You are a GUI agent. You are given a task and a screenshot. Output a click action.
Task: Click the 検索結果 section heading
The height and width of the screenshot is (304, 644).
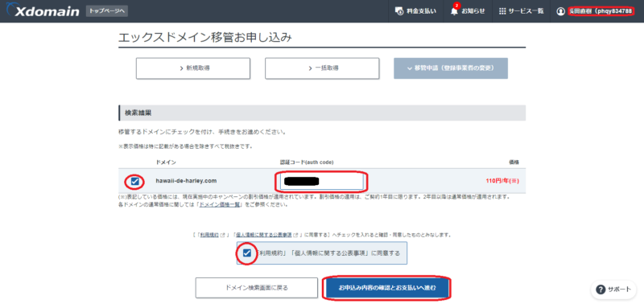pos(138,113)
